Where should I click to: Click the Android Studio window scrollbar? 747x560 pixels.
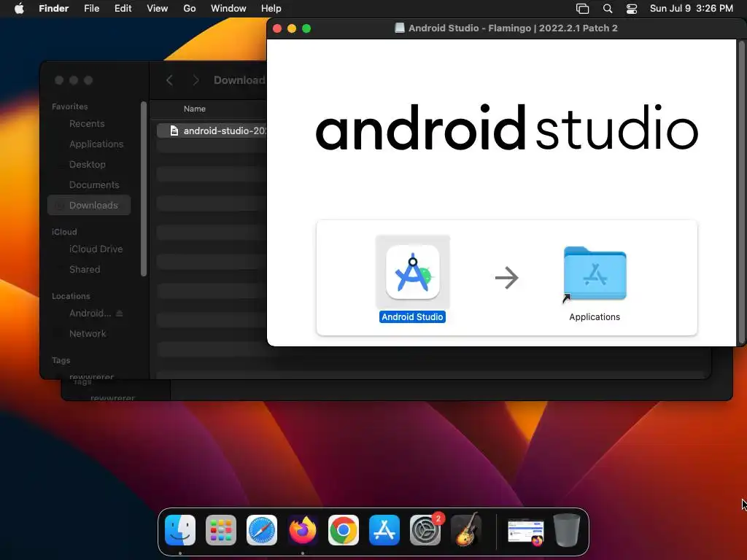(x=741, y=192)
